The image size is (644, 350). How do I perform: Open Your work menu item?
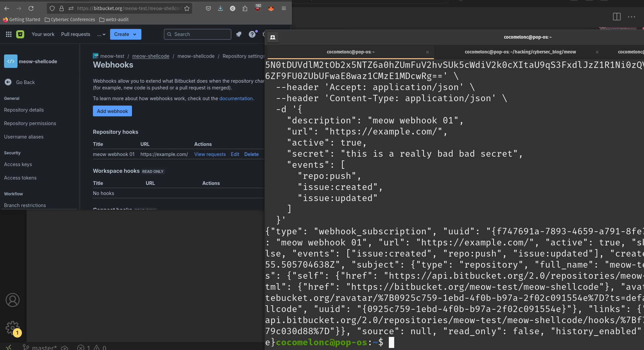pos(43,34)
